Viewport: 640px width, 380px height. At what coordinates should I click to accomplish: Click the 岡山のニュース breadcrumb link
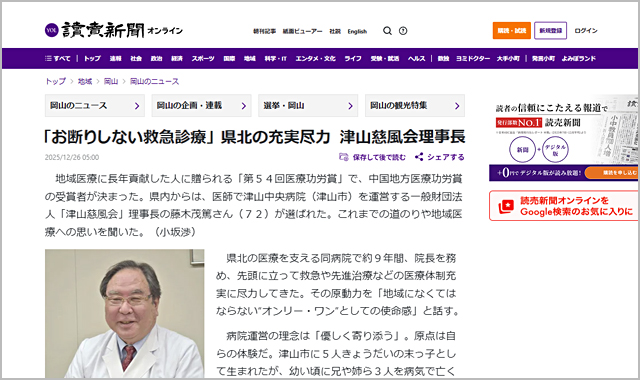tap(154, 81)
